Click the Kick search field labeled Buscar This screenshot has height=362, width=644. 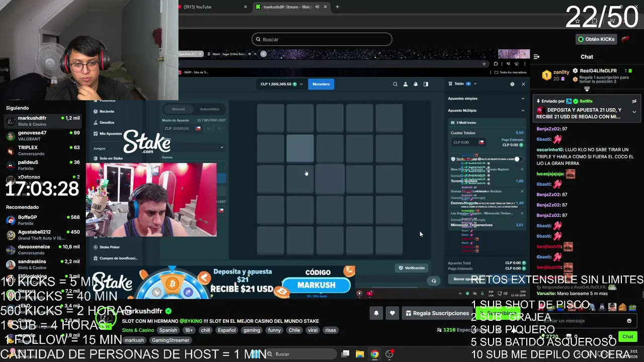pyautogui.click(x=322, y=39)
